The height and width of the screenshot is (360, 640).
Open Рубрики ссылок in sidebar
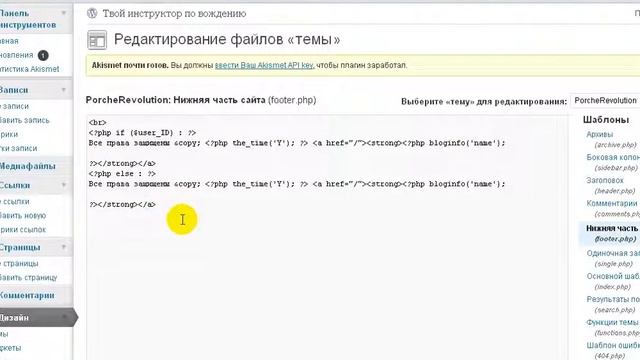point(23,229)
